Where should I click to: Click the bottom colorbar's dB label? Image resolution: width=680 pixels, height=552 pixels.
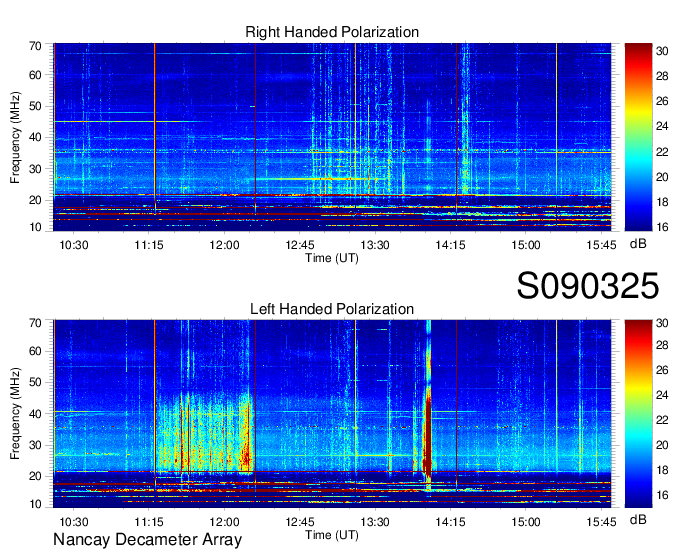(x=638, y=519)
